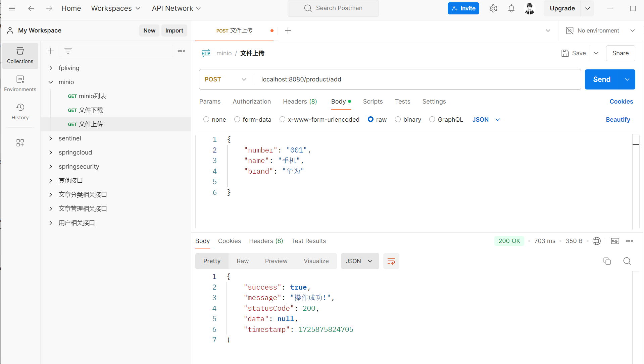Open the notifications bell icon

coord(511,8)
